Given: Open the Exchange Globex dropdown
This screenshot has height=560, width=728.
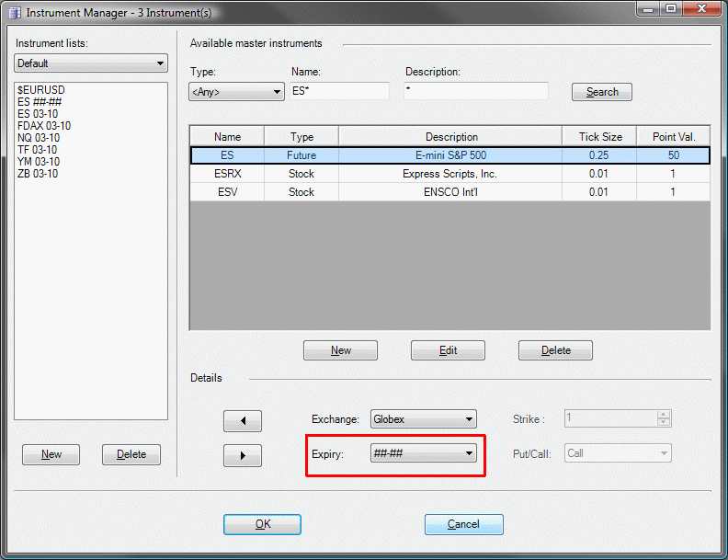Looking at the screenshot, I should [424, 419].
